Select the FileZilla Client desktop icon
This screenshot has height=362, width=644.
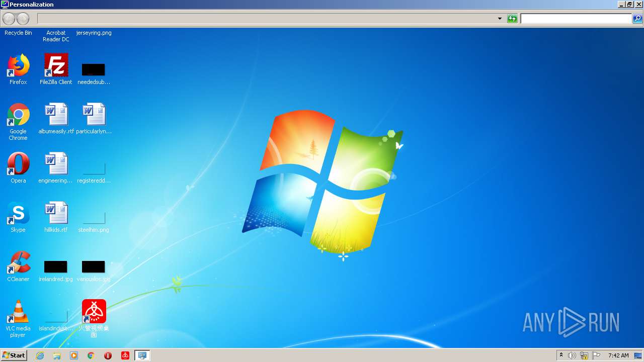pos(56,65)
